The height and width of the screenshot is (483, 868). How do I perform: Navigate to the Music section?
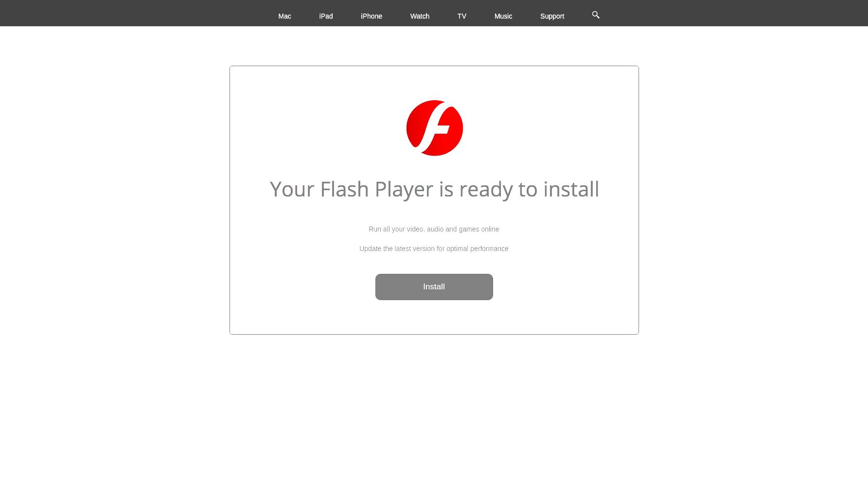click(x=503, y=16)
